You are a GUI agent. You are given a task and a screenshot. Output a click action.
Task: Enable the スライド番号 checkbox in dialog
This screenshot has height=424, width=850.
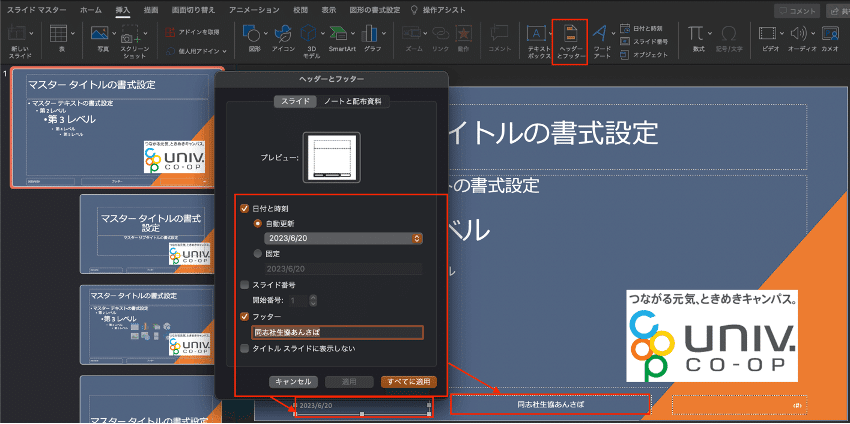(244, 284)
